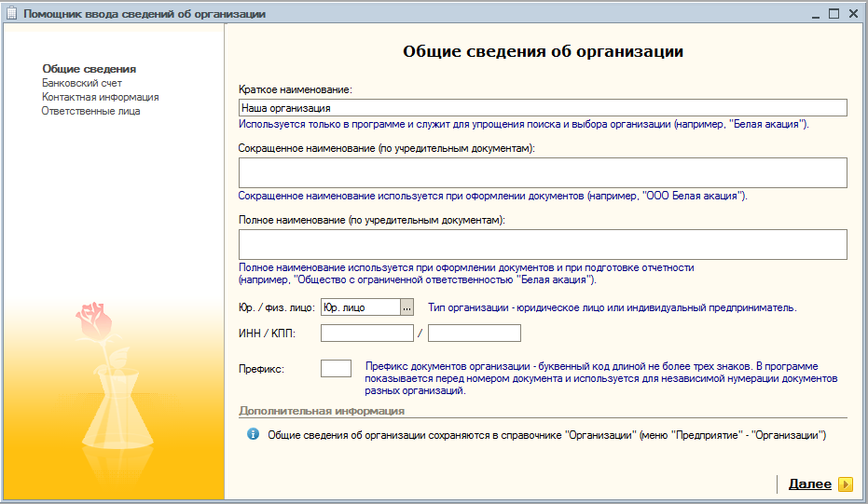Open the Юр. / физ. лицо selection button
This screenshot has width=868, height=504.
point(406,307)
